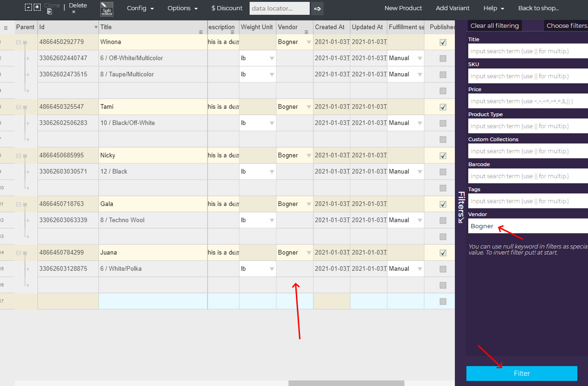
Task: Toggle the Published checkbox for Nicky
Action: (x=443, y=156)
